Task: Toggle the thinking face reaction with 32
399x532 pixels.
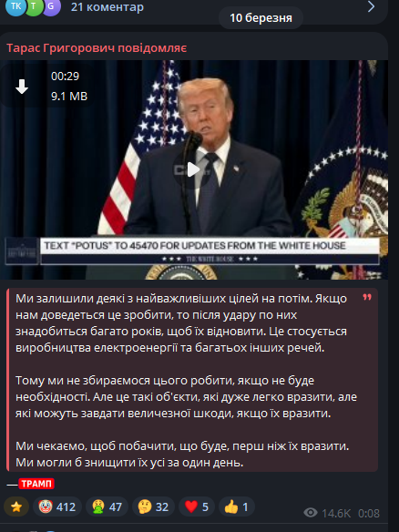Action: click(x=153, y=506)
